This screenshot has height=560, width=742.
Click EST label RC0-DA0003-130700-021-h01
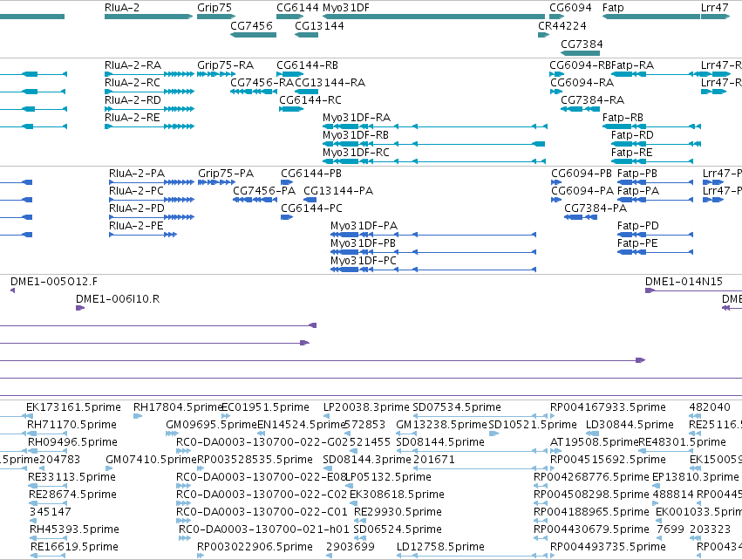[x=264, y=529]
